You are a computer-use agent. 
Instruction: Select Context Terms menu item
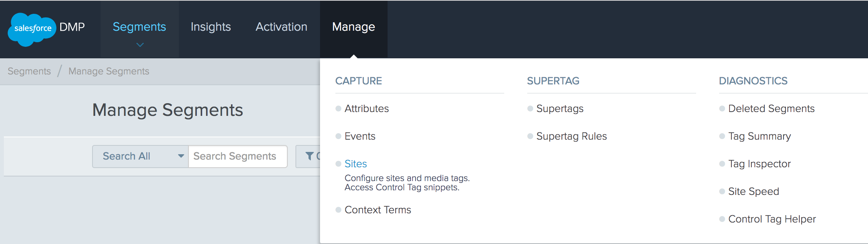(x=378, y=210)
